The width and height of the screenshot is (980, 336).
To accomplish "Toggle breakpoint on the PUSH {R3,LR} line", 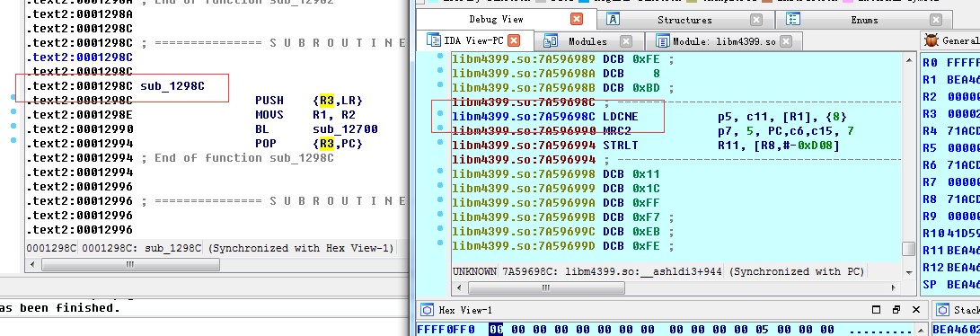I will [x=13, y=98].
